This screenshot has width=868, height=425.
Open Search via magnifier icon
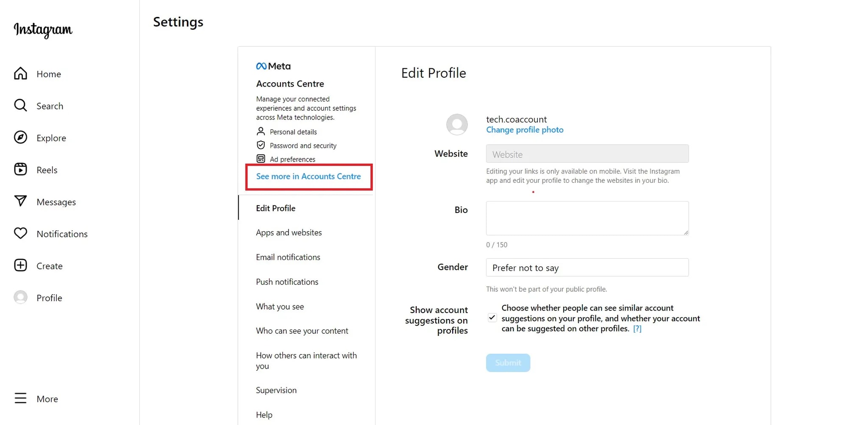point(20,106)
